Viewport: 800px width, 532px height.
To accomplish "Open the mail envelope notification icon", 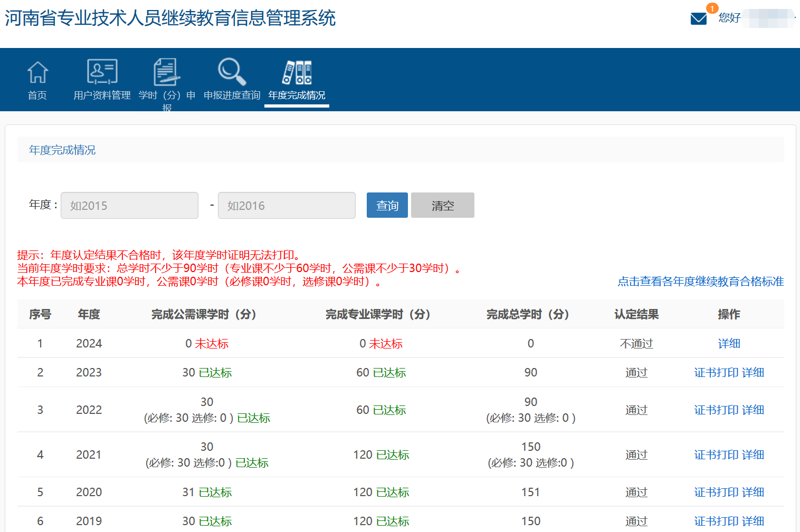I will (x=699, y=19).
